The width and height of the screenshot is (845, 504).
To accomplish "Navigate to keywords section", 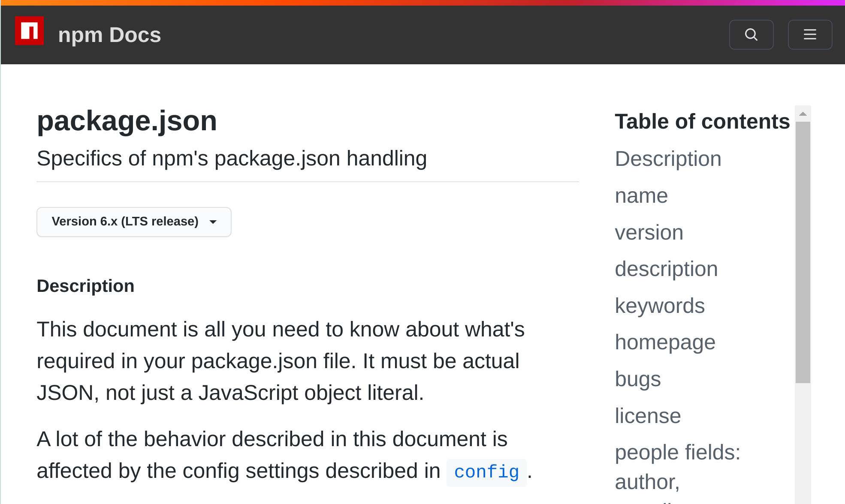I will (x=660, y=306).
